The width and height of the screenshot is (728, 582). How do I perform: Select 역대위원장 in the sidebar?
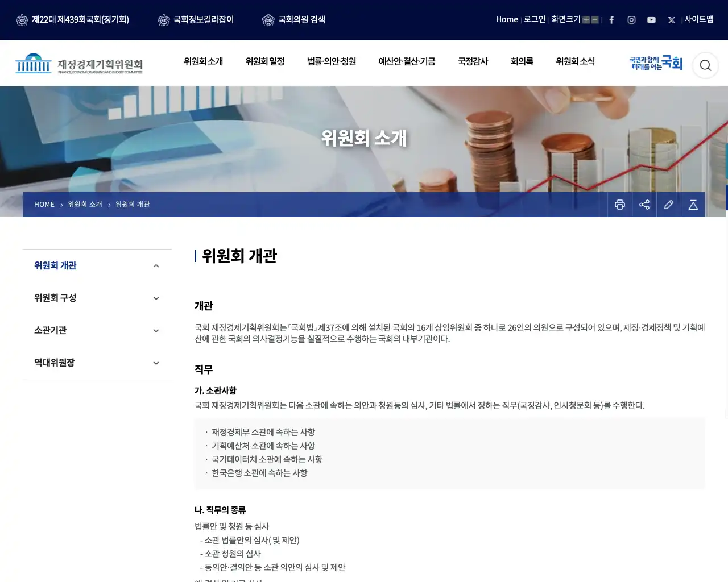tap(55, 363)
